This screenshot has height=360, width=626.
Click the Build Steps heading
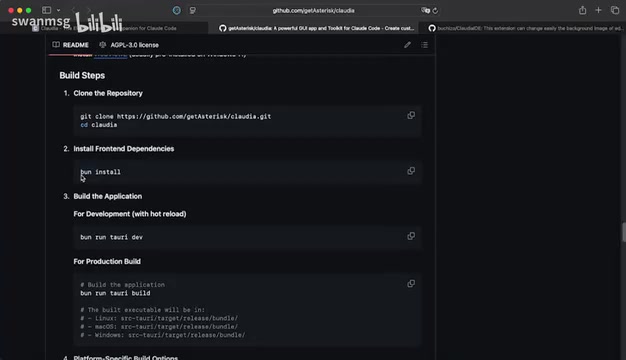(82, 75)
